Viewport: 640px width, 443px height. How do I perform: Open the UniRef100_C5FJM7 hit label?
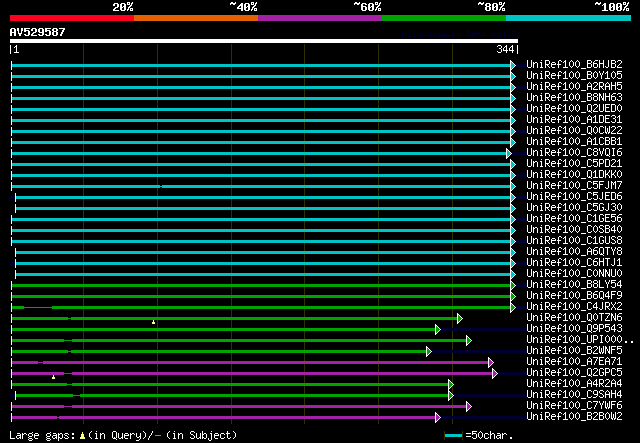(574, 185)
